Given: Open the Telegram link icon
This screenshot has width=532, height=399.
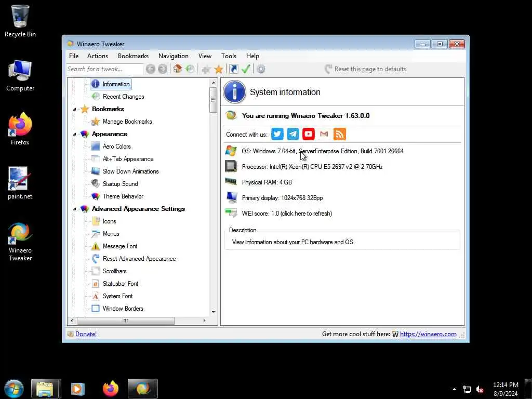Looking at the screenshot, I should pyautogui.click(x=293, y=134).
